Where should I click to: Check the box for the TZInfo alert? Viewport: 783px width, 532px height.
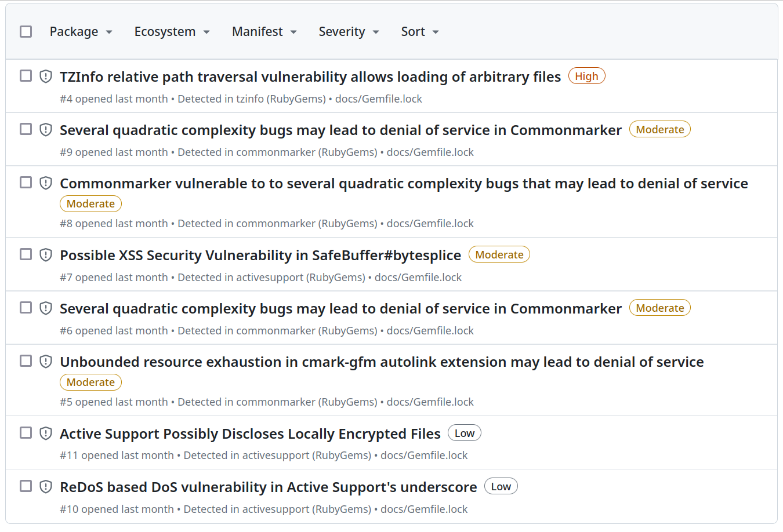26,75
